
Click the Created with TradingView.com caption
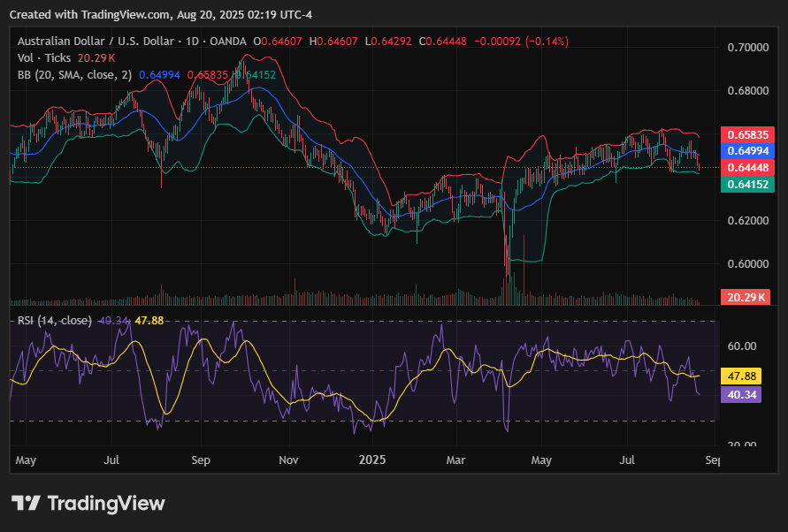click(161, 14)
